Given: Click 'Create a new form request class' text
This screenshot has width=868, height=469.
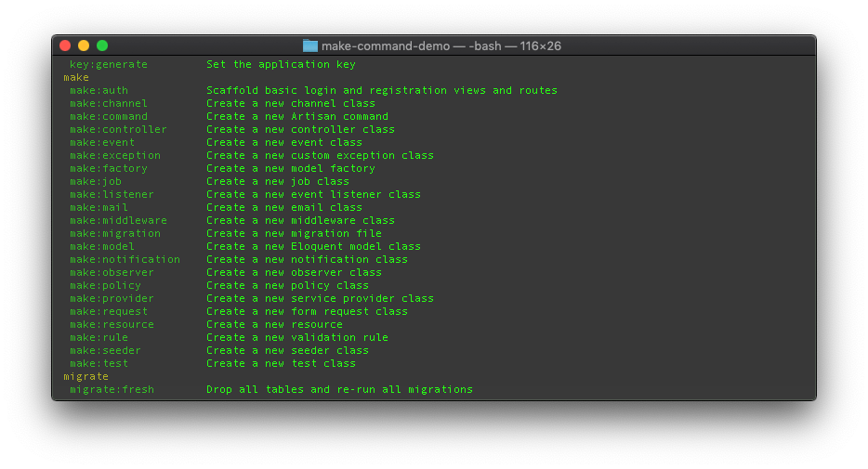Looking at the screenshot, I should 308,311.
